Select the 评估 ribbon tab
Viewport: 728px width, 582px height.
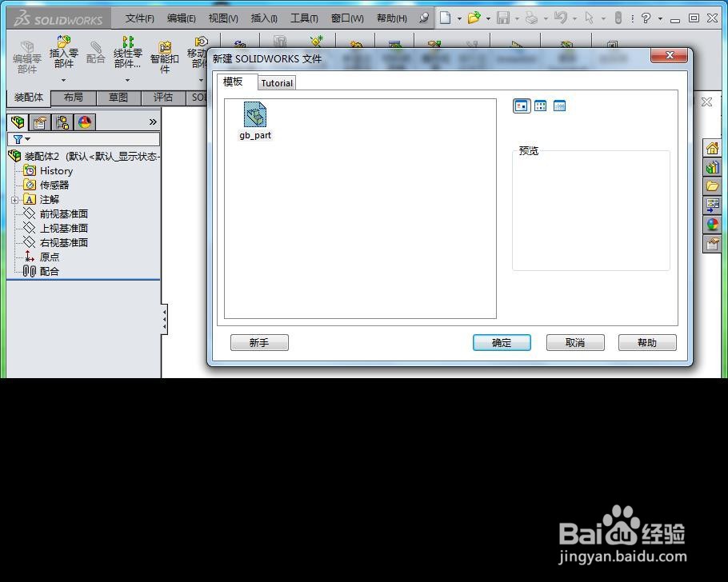click(x=163, y=98)
